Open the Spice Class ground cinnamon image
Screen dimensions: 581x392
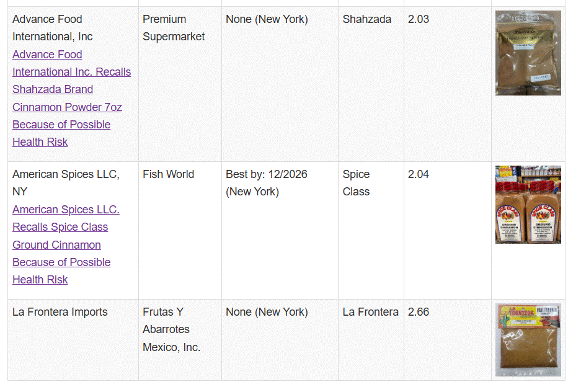528,205
